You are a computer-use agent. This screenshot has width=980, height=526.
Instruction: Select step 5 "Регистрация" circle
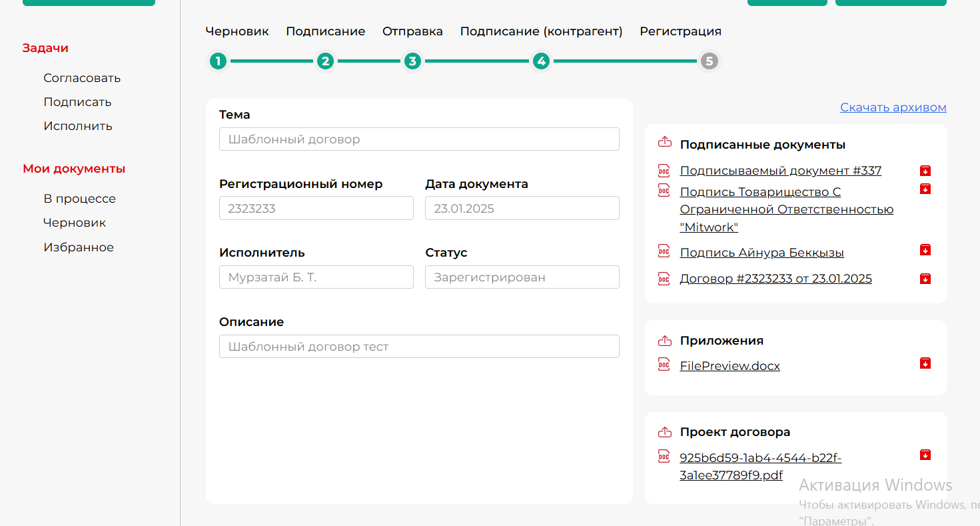(x=709, y=61)
